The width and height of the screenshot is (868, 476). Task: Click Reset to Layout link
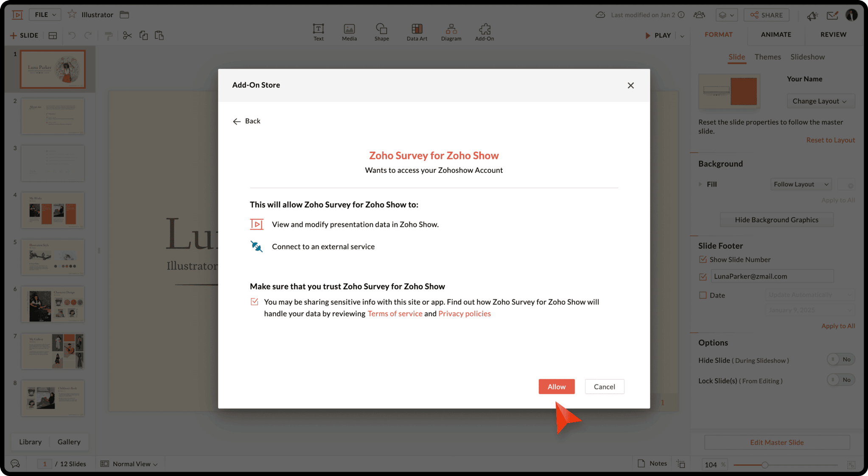tap(830, 140)
